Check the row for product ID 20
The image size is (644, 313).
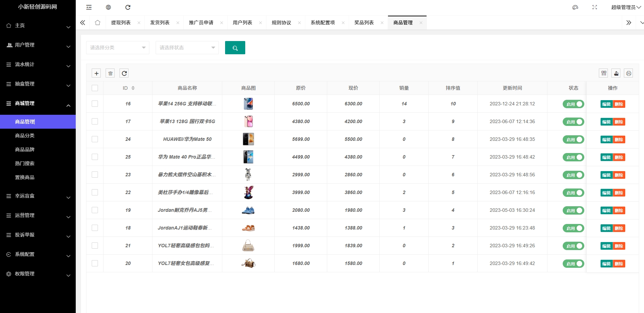coord(95,263)
